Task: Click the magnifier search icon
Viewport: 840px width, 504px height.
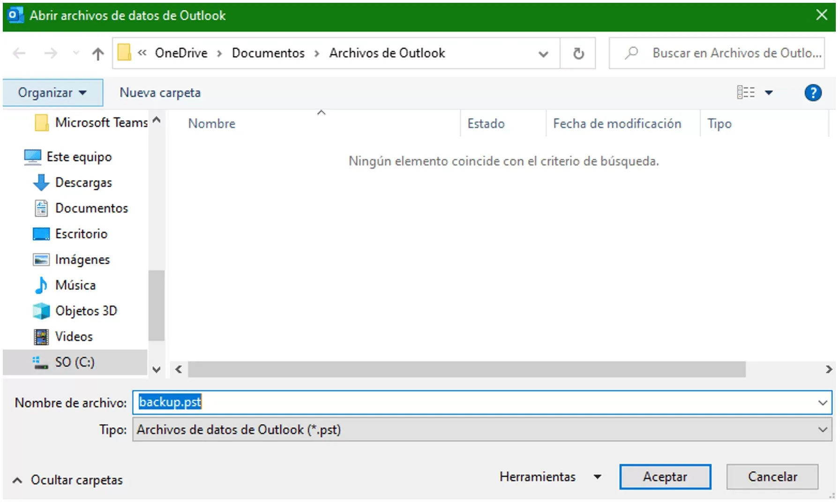Action: click(631, 53)
